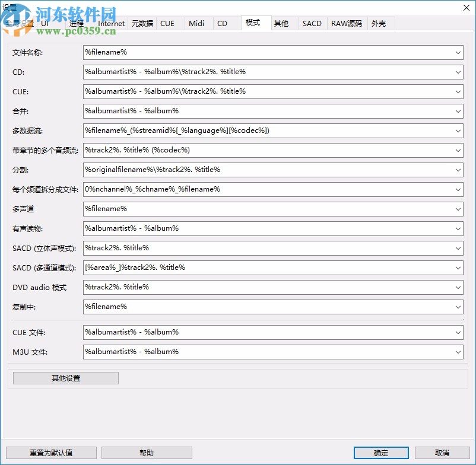Switch to the Midi tab
The width and height of the screenshot is (476, 465).
point(196,24)
